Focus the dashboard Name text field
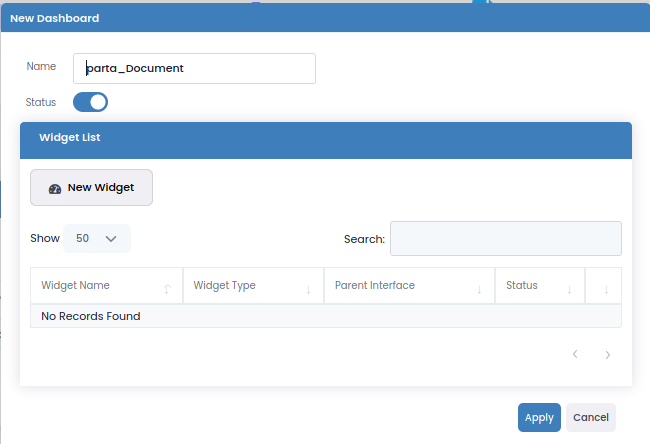The width and height of the screenshot is (650, 444). 195,68
